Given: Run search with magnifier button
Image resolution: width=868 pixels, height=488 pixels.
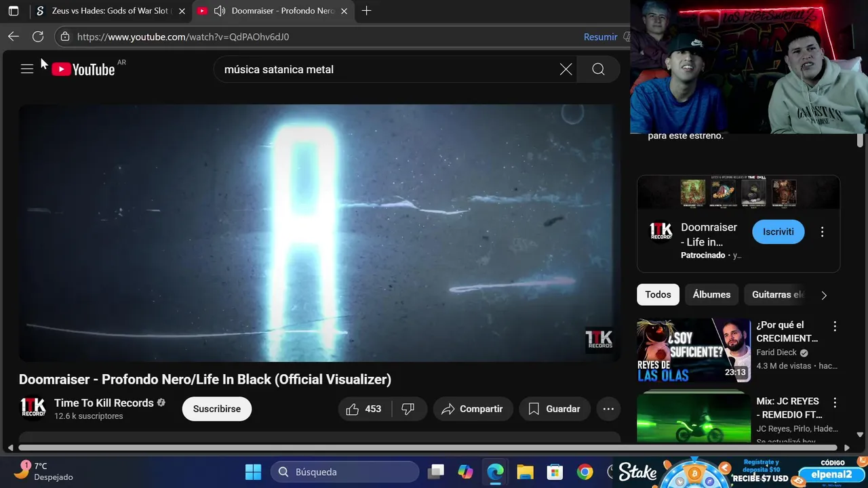Looking at the screenshot, I should tap(598, 69).
